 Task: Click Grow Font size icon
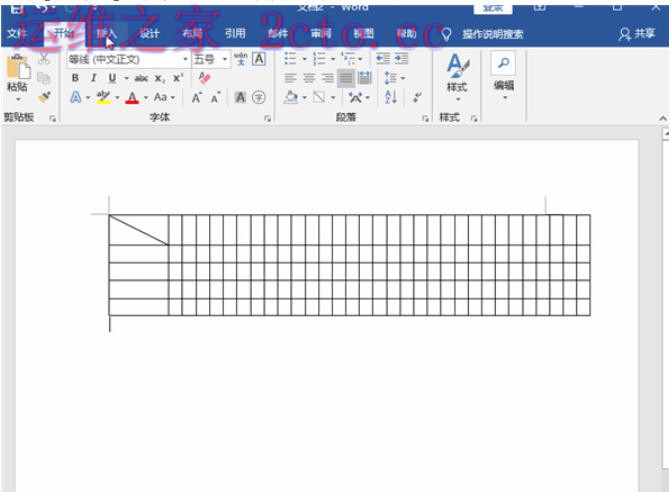point(196,98)
